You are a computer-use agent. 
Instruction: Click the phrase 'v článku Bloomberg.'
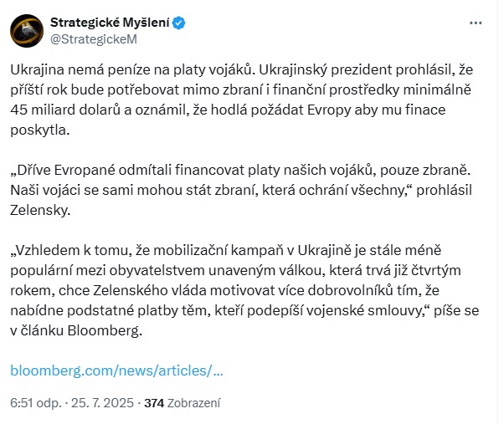click(76, 330)
